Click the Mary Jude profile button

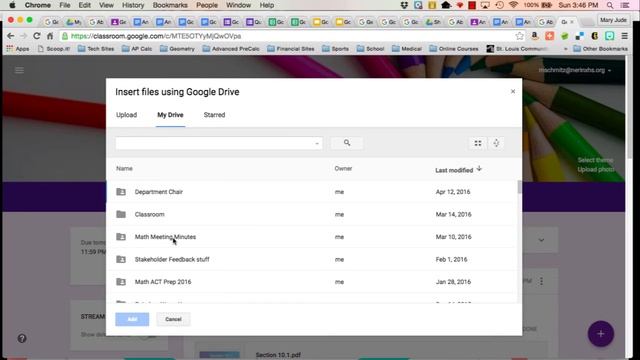(613, 20)
